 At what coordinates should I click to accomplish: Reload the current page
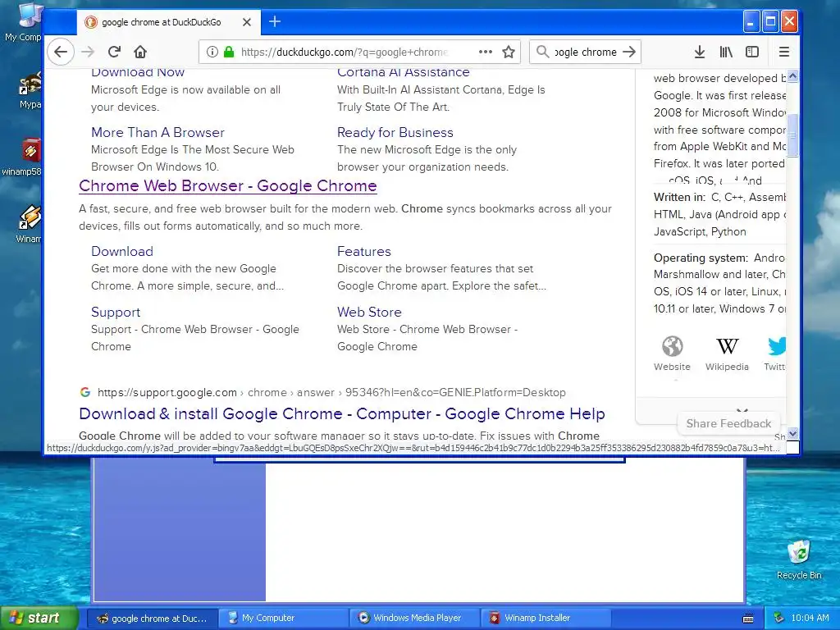114,52
